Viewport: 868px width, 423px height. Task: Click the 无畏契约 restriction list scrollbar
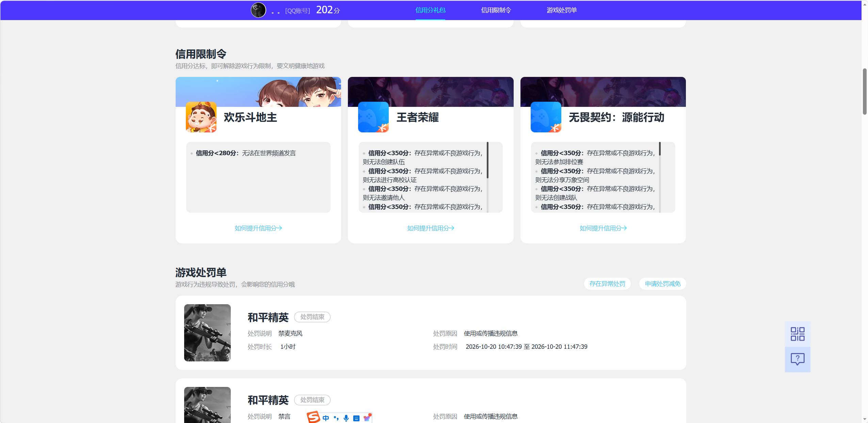pos(660,149)
